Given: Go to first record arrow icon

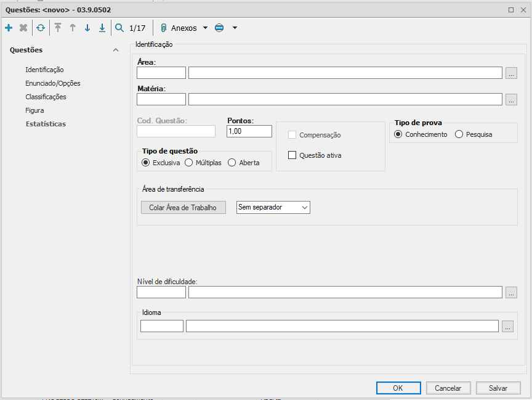Looking at the screenshot, I should pos(58,28).
